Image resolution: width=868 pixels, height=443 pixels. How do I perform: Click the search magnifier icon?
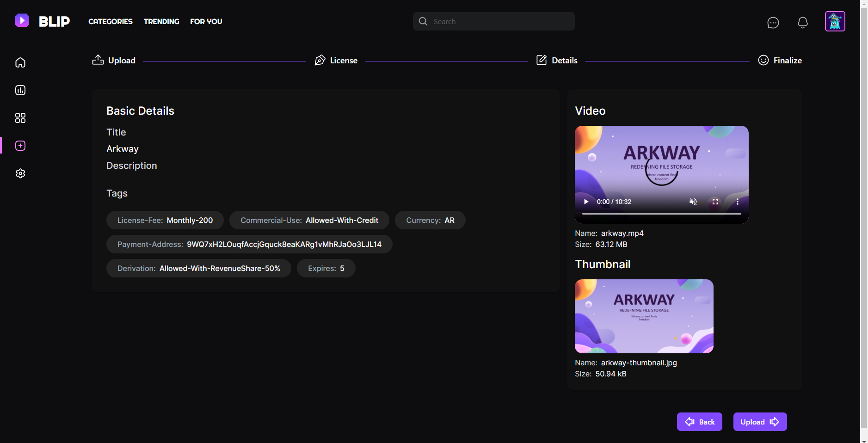423,21
